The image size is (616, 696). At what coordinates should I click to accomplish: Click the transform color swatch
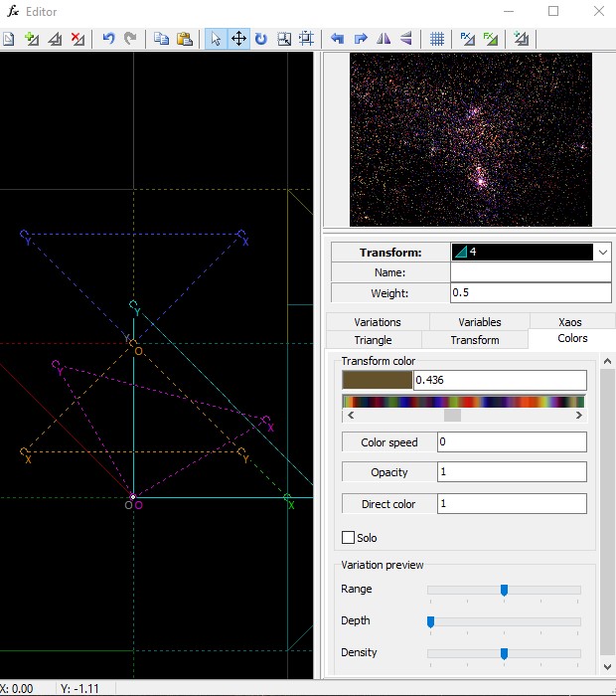[x=377, y=380]
